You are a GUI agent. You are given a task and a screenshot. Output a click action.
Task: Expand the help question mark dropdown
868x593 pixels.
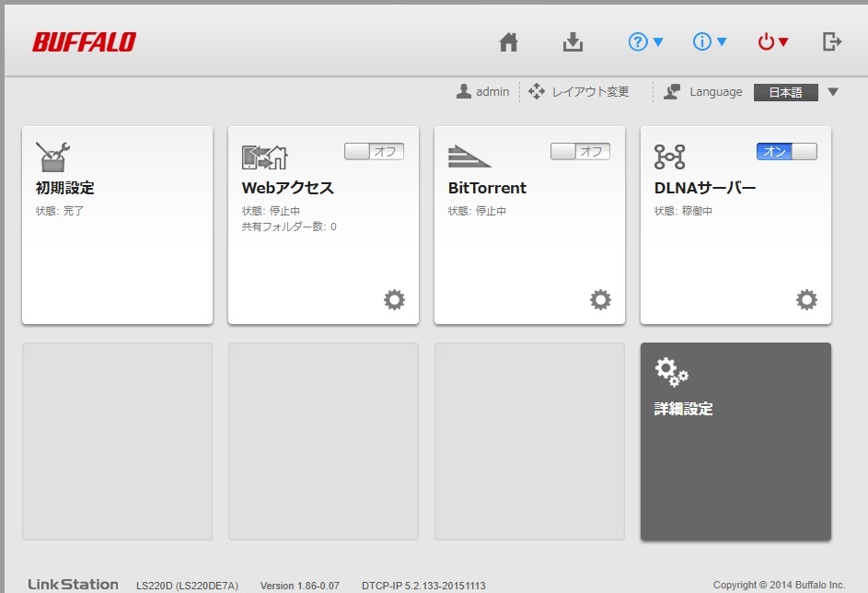pyautogui.click(x=645, y=42)
